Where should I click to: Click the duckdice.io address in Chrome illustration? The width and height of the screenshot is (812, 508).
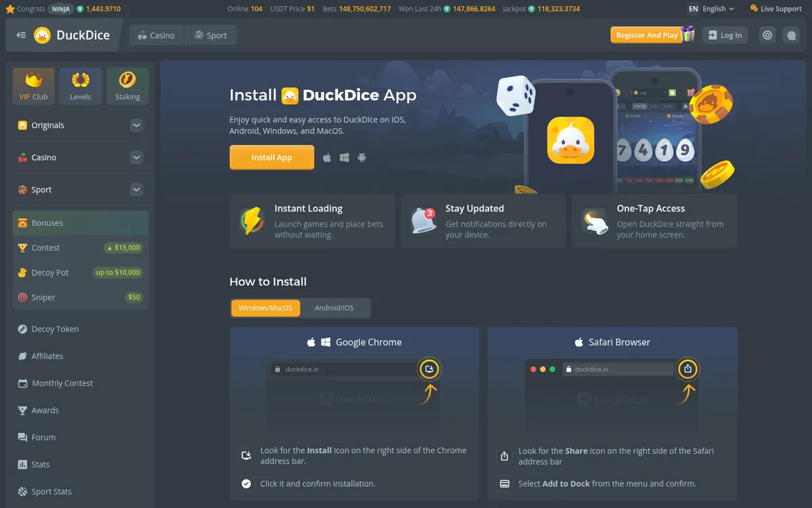(x=302, y=369)
